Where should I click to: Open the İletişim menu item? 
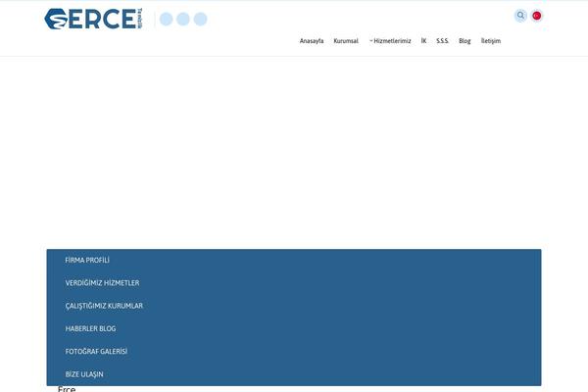[x=491, y=41]
